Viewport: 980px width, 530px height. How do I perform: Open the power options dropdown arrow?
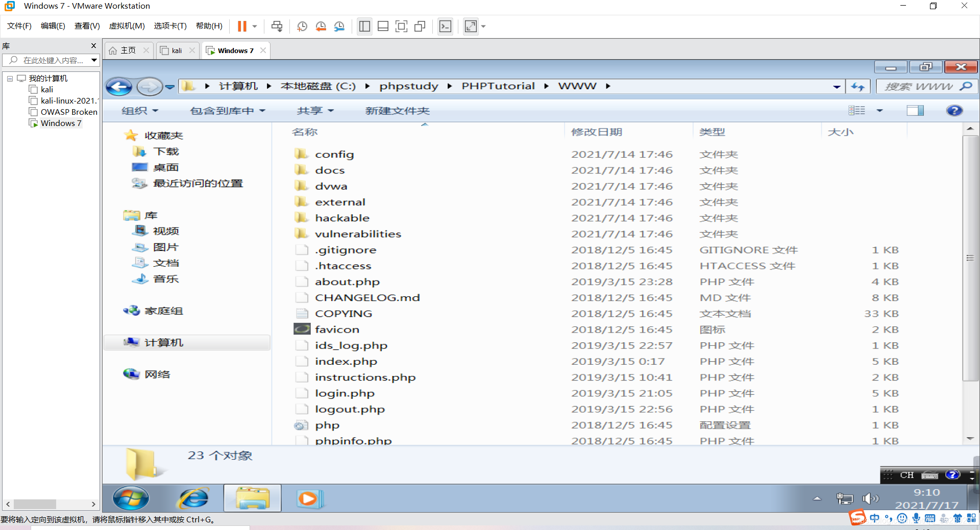255,26
